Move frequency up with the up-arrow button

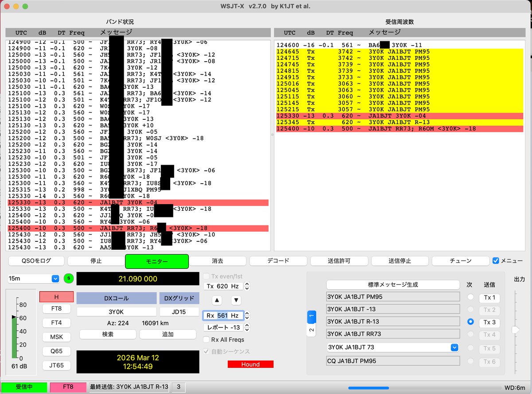click(x=217, y=300)
